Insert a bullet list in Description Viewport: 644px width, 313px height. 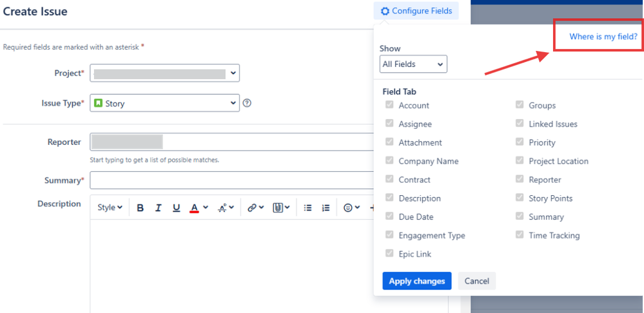point(307,207)
